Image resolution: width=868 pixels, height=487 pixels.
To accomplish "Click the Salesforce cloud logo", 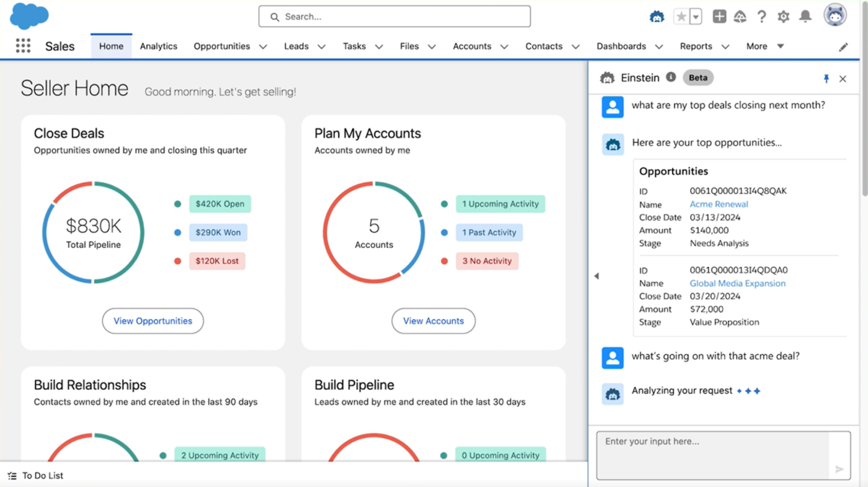I will (29, 15).
